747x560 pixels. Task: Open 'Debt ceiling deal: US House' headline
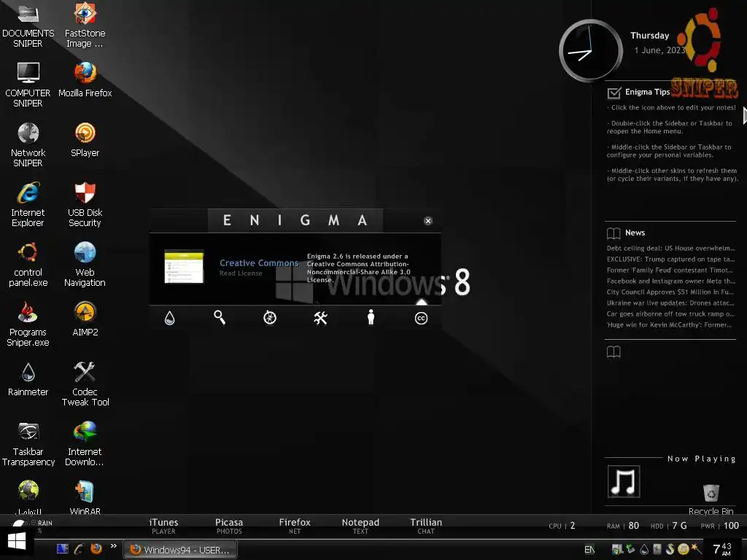(x=671, y=248)
